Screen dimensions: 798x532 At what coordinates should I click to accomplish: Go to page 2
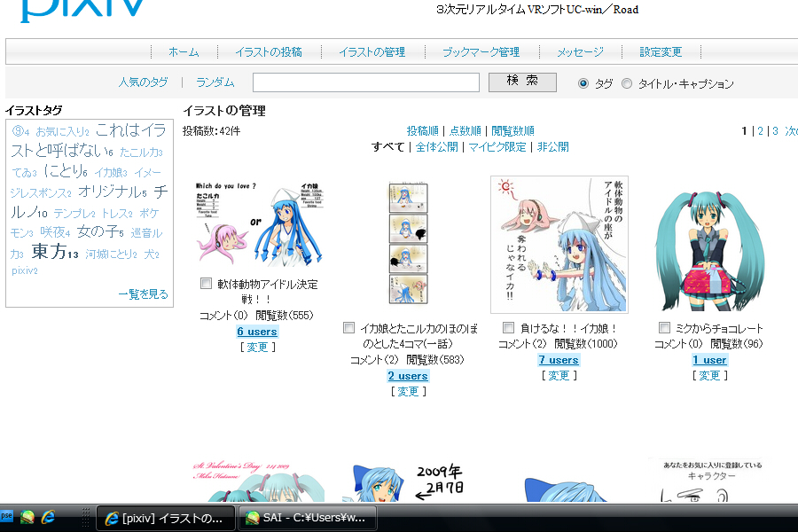click(x=761, y=131)
